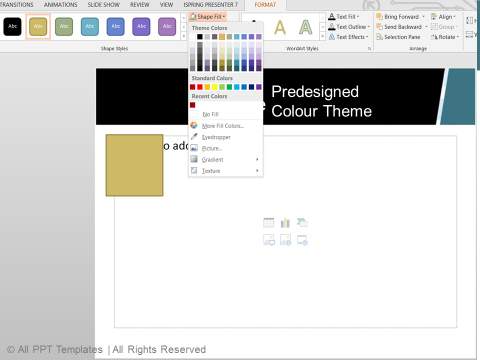Open the Shape Fill dropdown
Screen dimensions: 480x360
click(208, 17)
